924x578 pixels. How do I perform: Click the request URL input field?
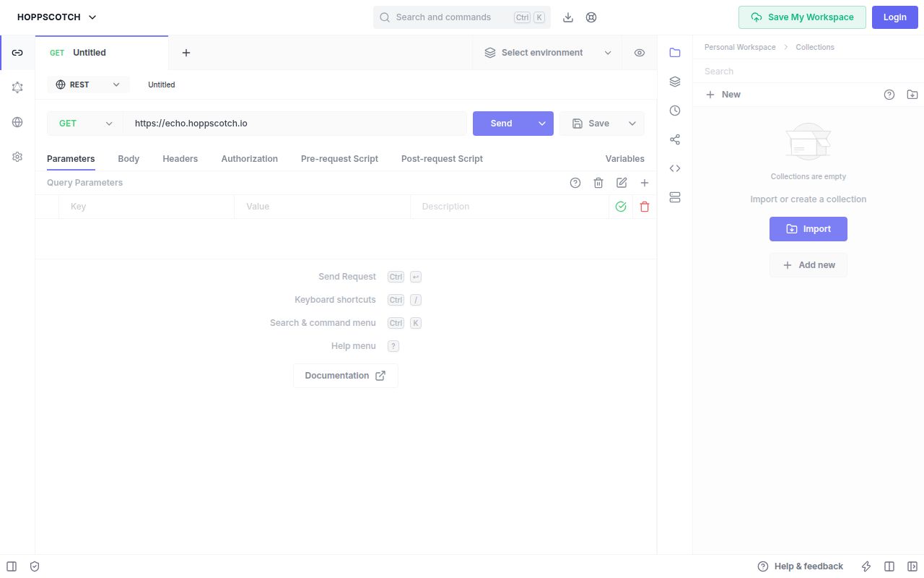[295, 124]
